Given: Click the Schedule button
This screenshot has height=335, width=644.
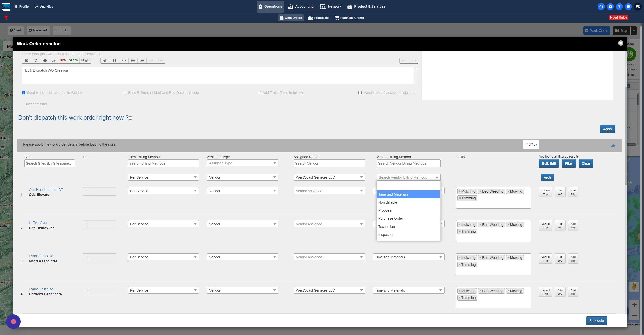Looking at the screenshot, I should point(596,321).
